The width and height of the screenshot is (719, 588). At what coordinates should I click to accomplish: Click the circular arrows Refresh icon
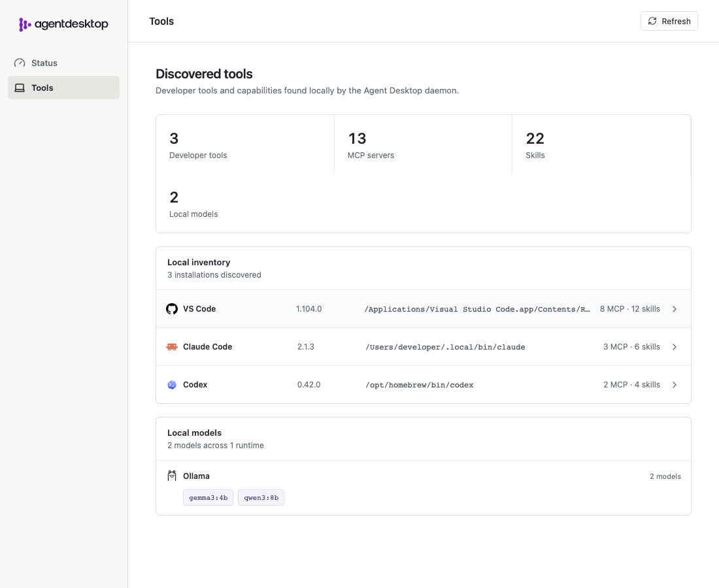tap(652, 21)
